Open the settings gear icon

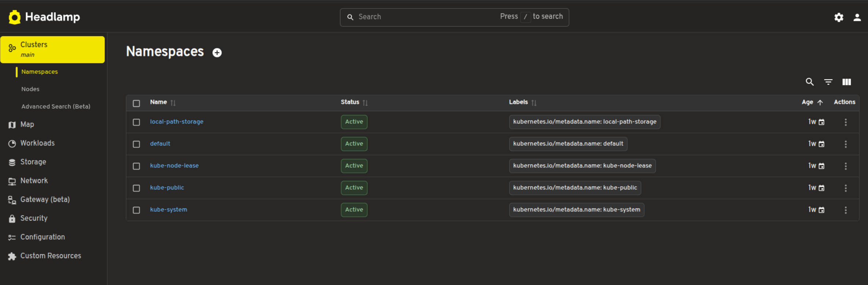pyautogui.click(x=839, y=17)
